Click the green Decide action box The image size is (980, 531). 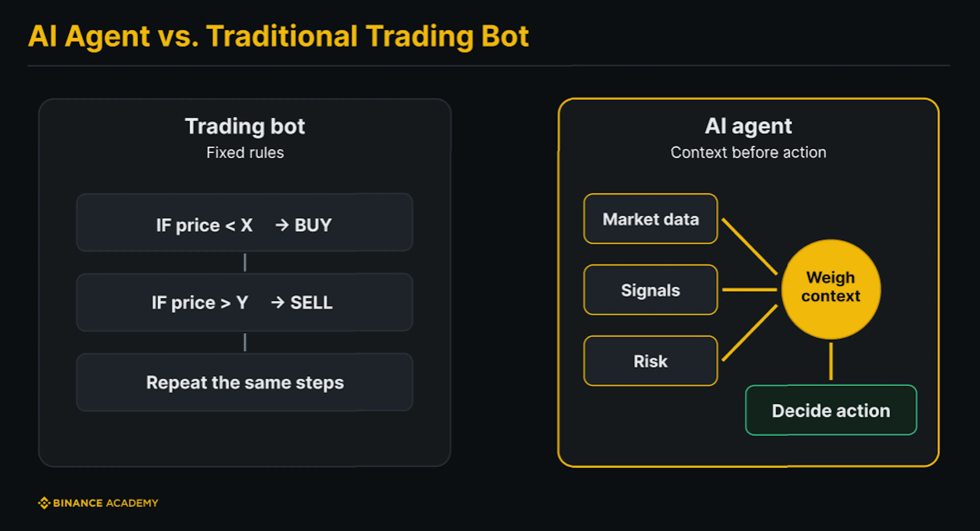tap(831, 410)
